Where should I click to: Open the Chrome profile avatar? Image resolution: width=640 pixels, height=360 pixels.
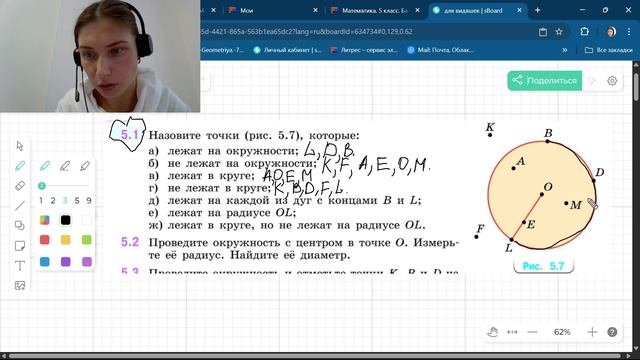[x=611, y=31]
